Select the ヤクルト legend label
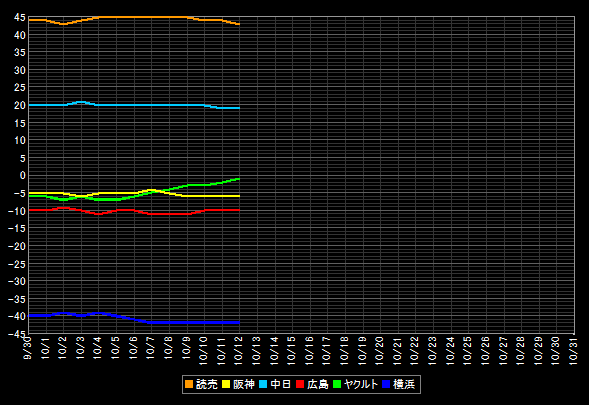This screenshot has height=405, width=589. (x=361, y=384)
